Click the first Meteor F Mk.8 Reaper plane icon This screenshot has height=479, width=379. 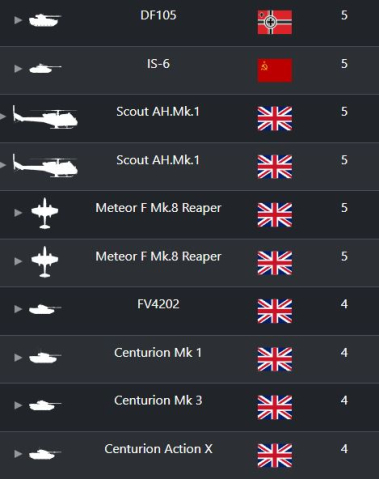45,213
